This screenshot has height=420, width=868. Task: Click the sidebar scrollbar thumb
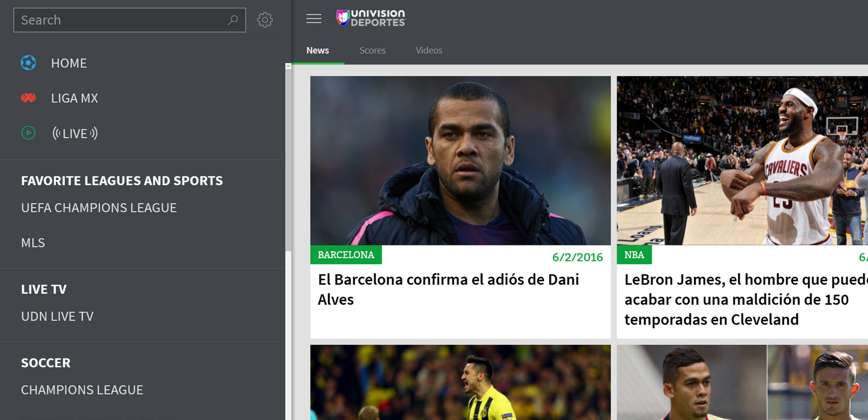(x=288, y=160)
